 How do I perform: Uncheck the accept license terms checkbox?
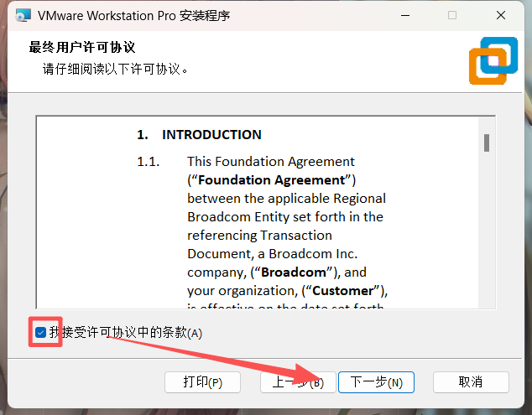[40, 332]
